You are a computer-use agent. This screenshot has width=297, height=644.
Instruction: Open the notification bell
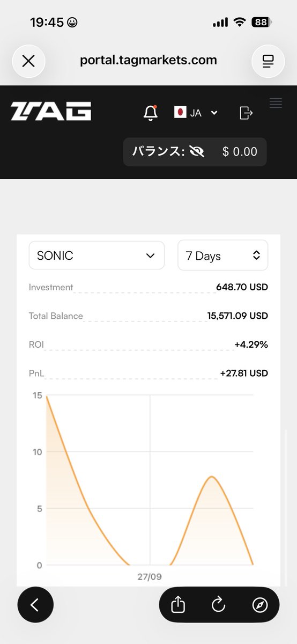(x=151, y=113)
